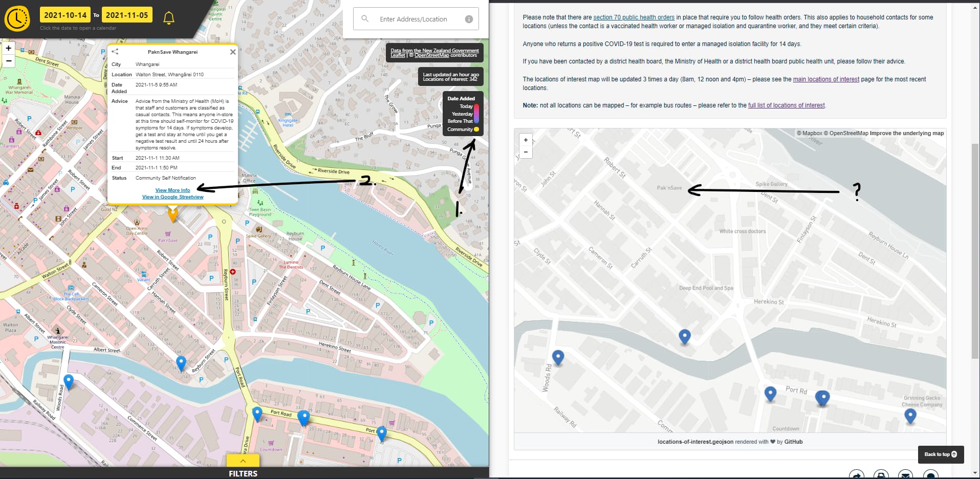Open the start date 2021-10-14 calendar
Viewport: 980px width, 479px height.
click(65, 15)
